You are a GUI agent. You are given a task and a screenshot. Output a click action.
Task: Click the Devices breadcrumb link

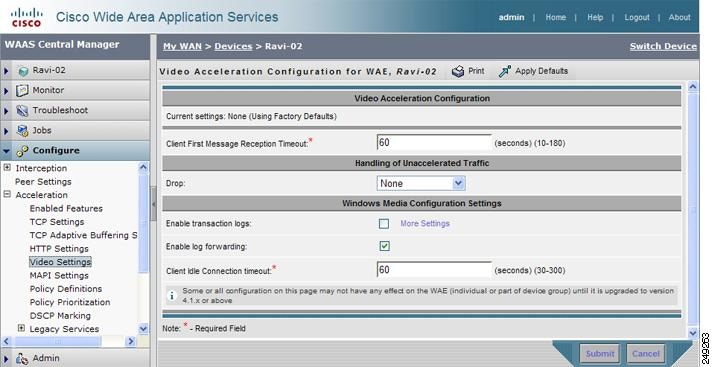point(233,46)
